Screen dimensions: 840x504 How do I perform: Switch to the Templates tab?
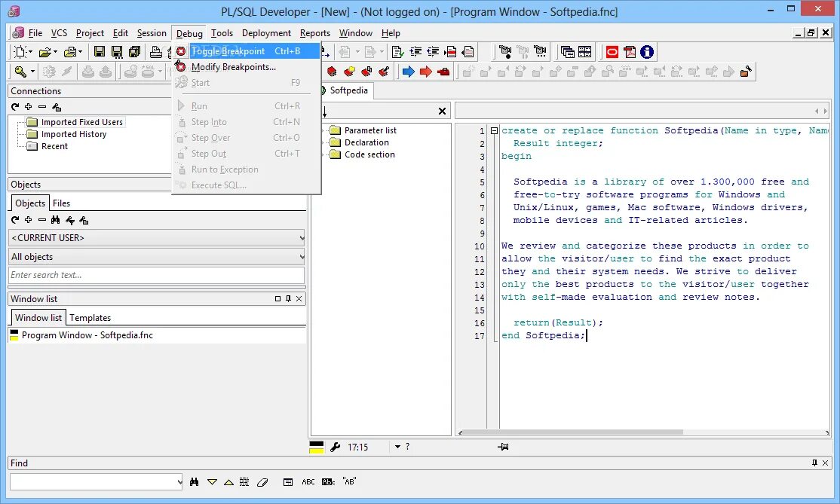tap(90, 318)
